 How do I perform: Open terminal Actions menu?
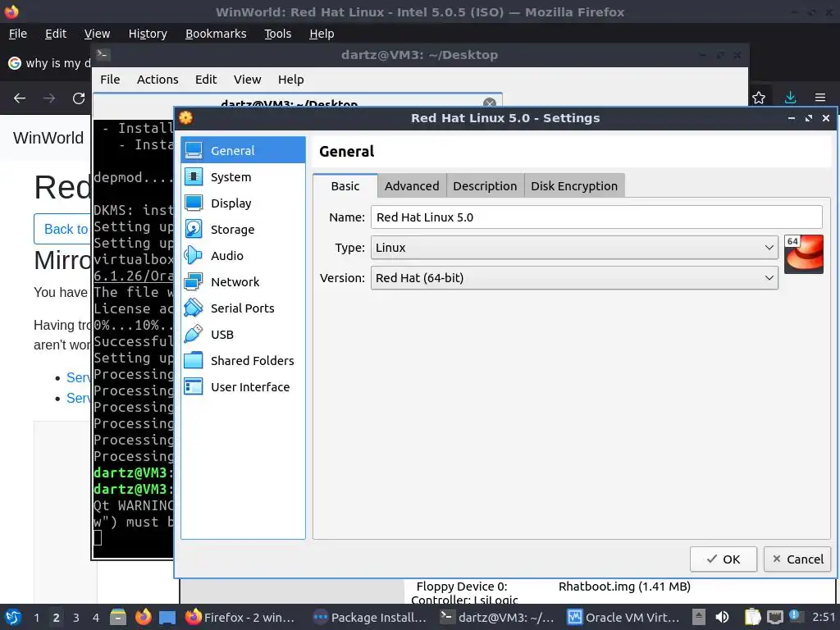[x=157, y=80]
